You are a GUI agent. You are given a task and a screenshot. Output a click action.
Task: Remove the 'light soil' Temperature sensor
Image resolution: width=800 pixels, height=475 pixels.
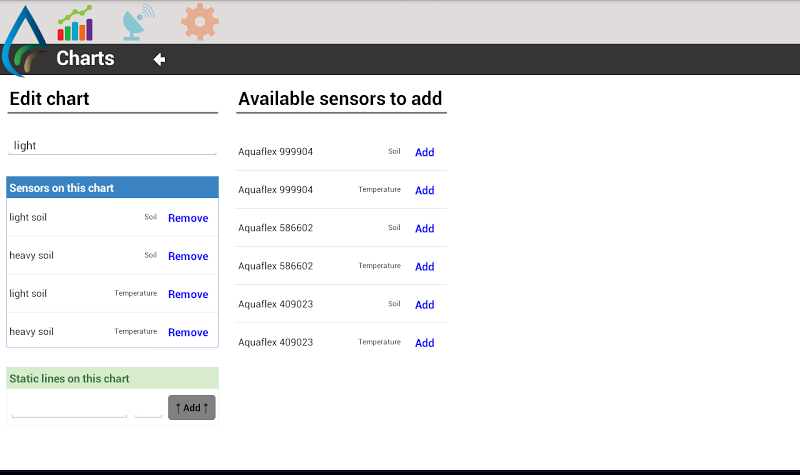188,294
